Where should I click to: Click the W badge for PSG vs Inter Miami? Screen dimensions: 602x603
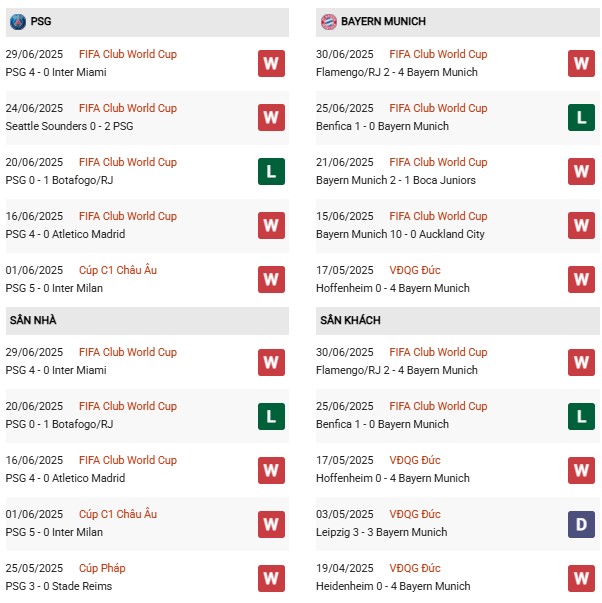(x=271, y=64)
